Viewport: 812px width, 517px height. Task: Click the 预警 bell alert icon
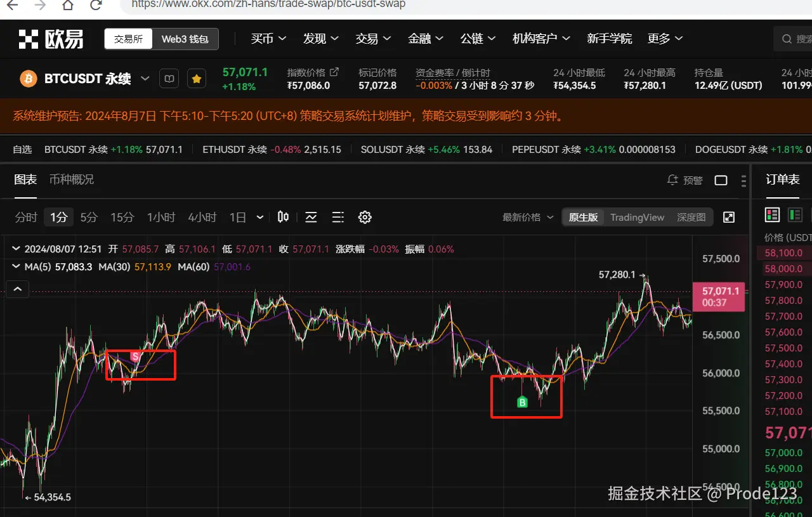coord(673,180)
